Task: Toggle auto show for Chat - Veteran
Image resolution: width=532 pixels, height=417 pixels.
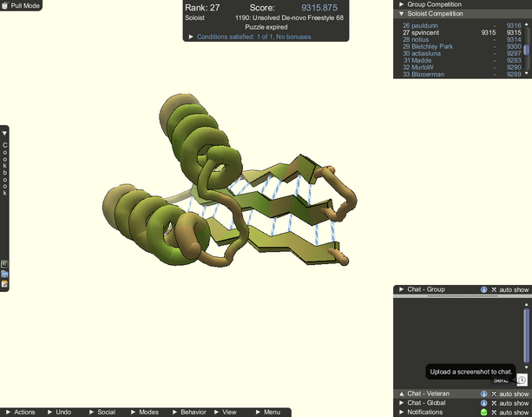Action: coord(510,394)
